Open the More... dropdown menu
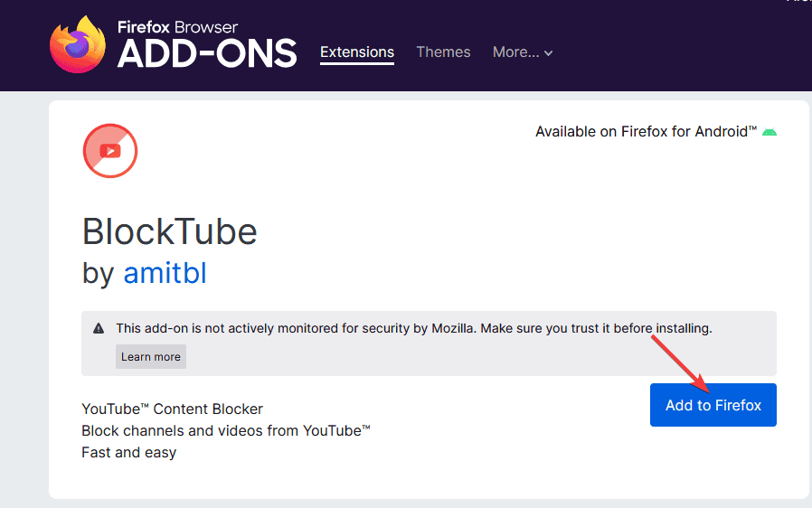Viewport: 812px width, 508px height. [523, 52]
